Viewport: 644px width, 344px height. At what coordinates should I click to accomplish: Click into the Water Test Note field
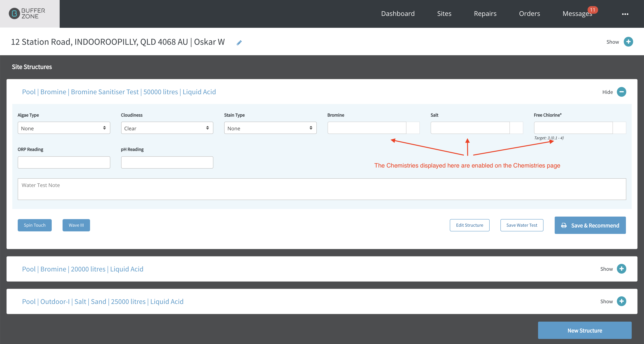(322, 189)
